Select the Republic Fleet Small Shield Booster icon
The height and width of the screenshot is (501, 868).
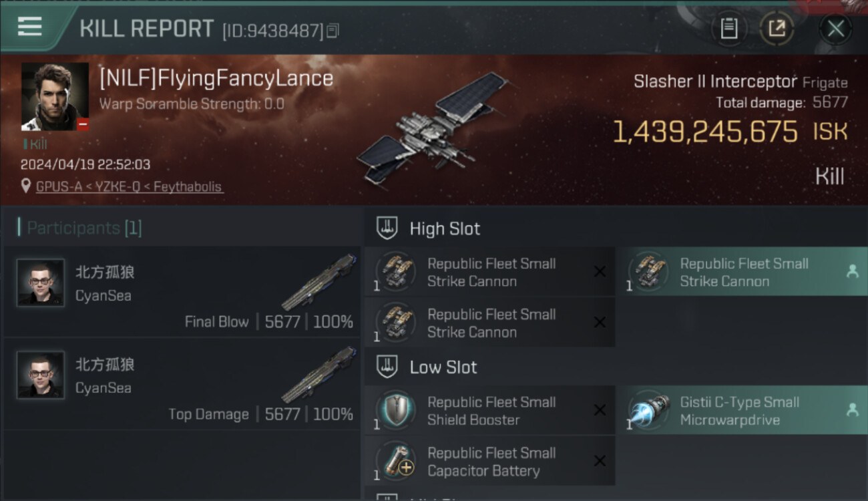tap(396, 411)
